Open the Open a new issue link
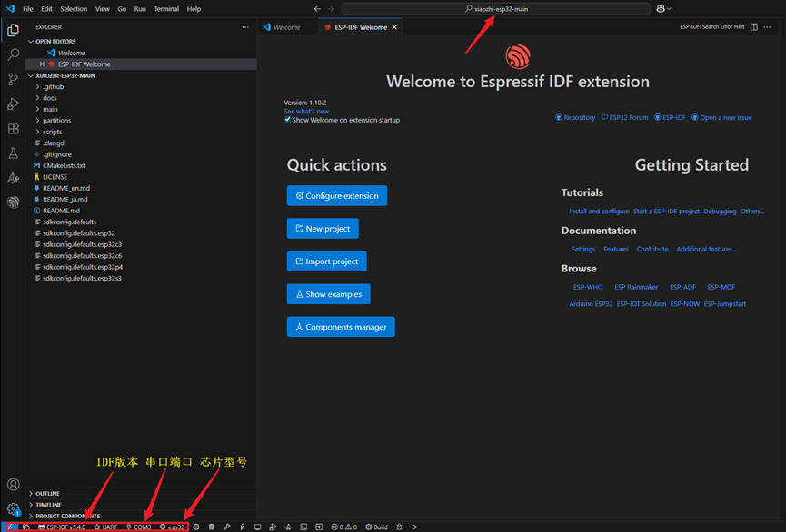Screen dimensions: 786x532 click(x=721, y=117)
